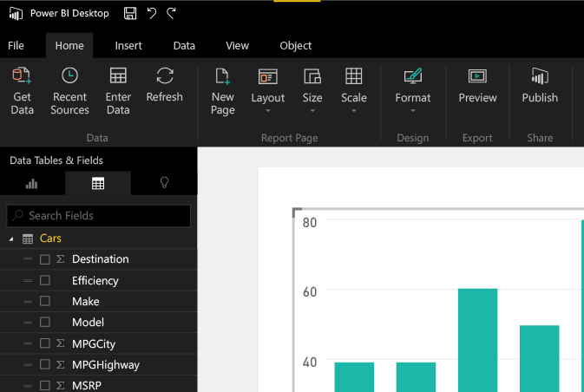The height and width of the screenshot is (392, 584).
Task: Select the MPGHighway field label
Action: (x=106, y=365)
